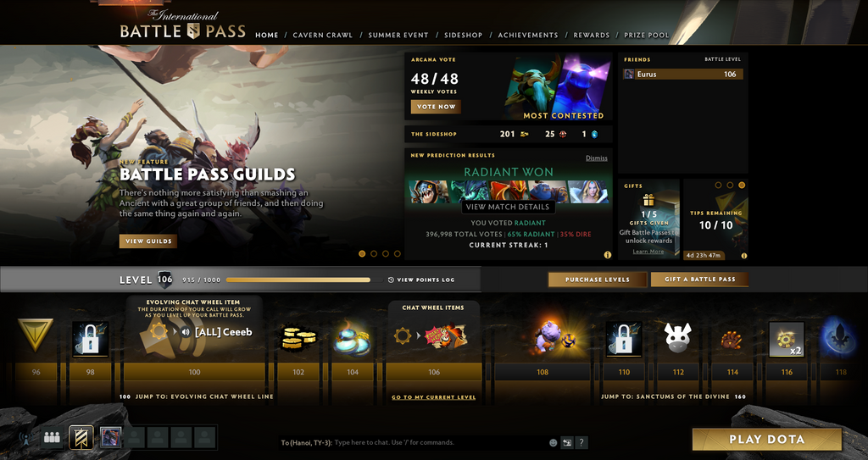868x460 pixels.
Task: Click the guild banner icon
Action: pos(81,437)
